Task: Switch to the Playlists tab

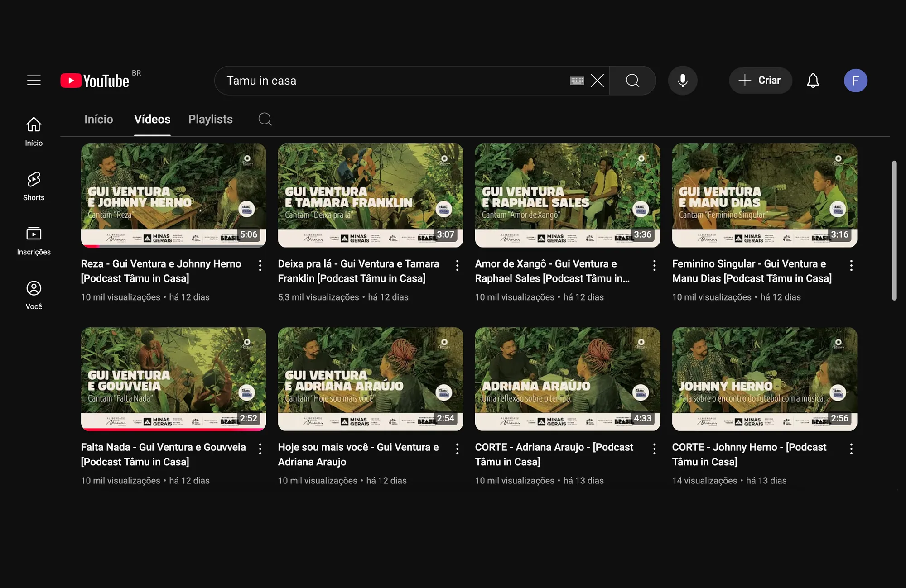Action: tap(211, 119)
